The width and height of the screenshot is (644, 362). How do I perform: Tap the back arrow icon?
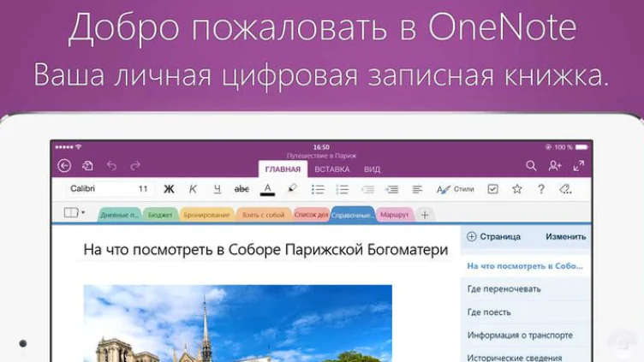coord(64,166)
